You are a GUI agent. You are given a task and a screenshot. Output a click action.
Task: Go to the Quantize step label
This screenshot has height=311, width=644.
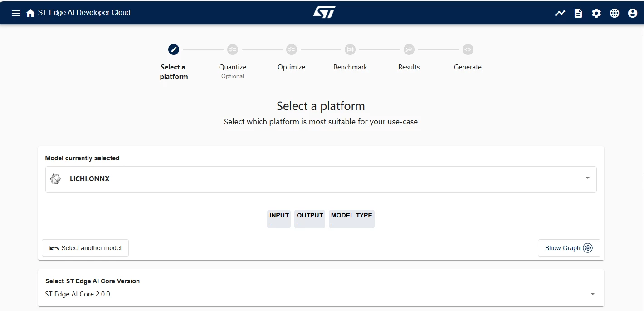tap(233, 67)
